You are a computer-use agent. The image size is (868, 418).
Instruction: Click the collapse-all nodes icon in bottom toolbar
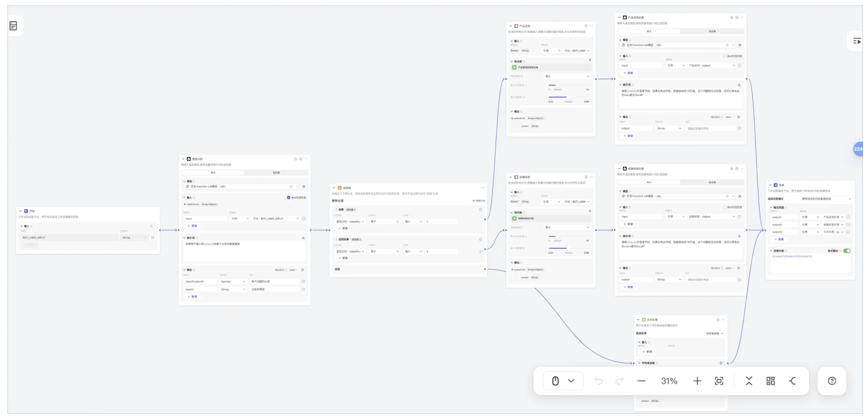[x=749, y=381]
